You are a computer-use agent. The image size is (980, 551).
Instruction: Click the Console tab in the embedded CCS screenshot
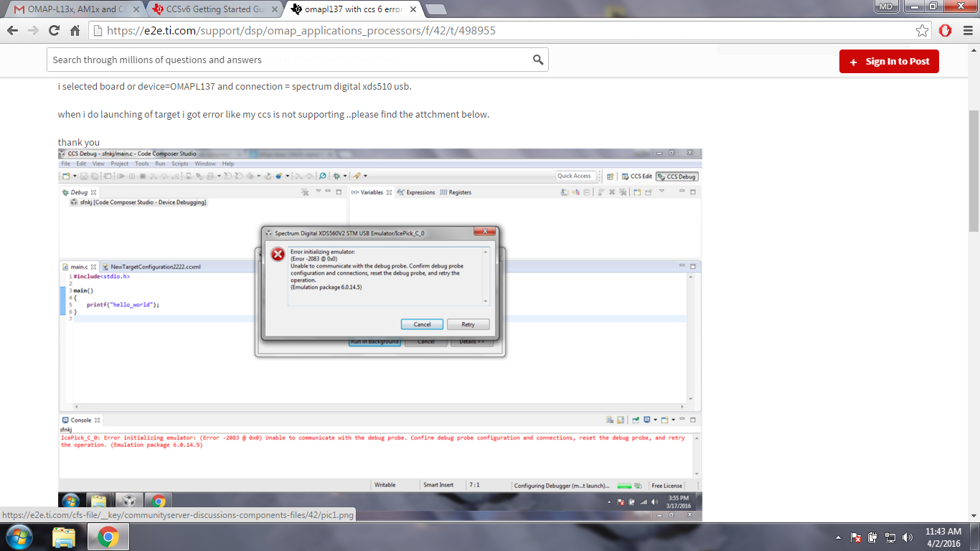[x=80, y=420]
